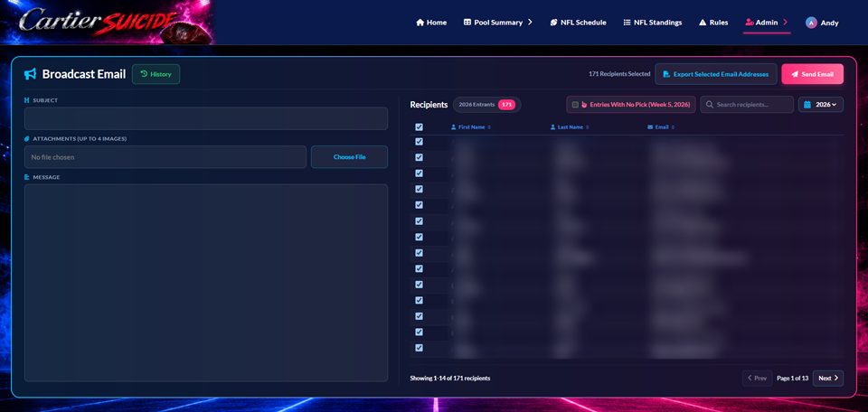Click the Broadcast Email megaphone icon
This screenshot has height=412, width=868.
[30, 74]
